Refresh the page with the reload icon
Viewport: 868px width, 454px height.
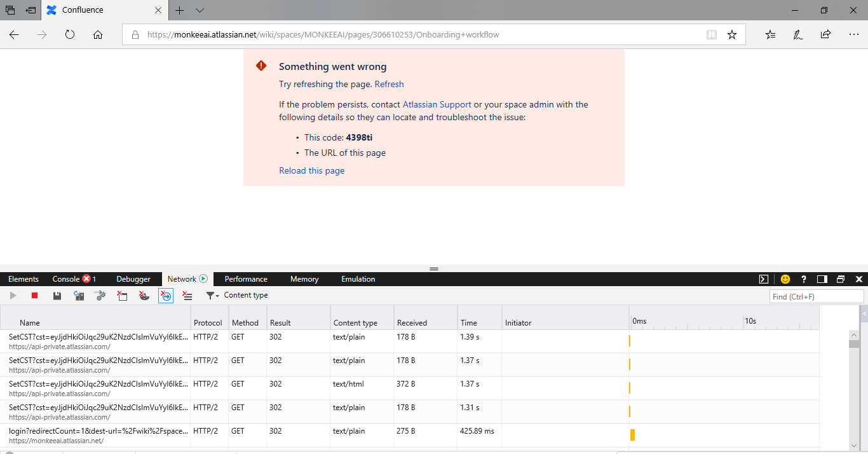point(70,35)
